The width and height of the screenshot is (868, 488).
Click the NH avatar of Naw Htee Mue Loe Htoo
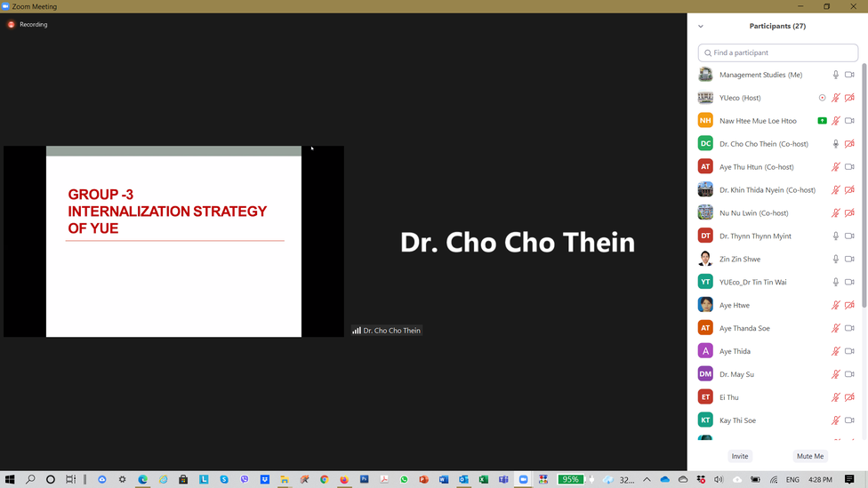705,121
